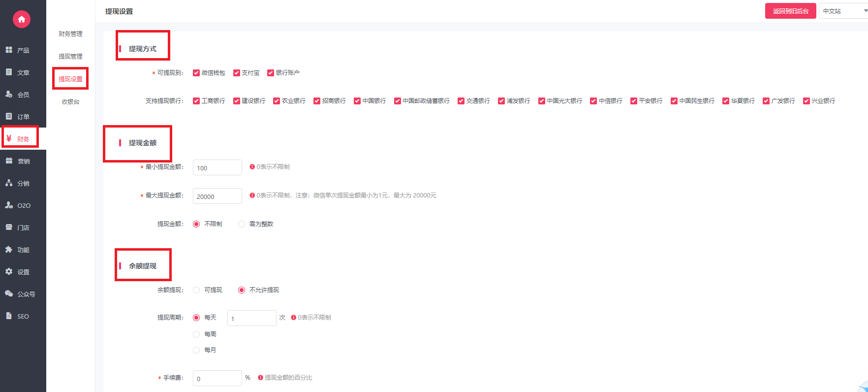Click info icon beside 最大提现金额 hint
This screenshot has height=392, width=868.
tap(252, 196)
